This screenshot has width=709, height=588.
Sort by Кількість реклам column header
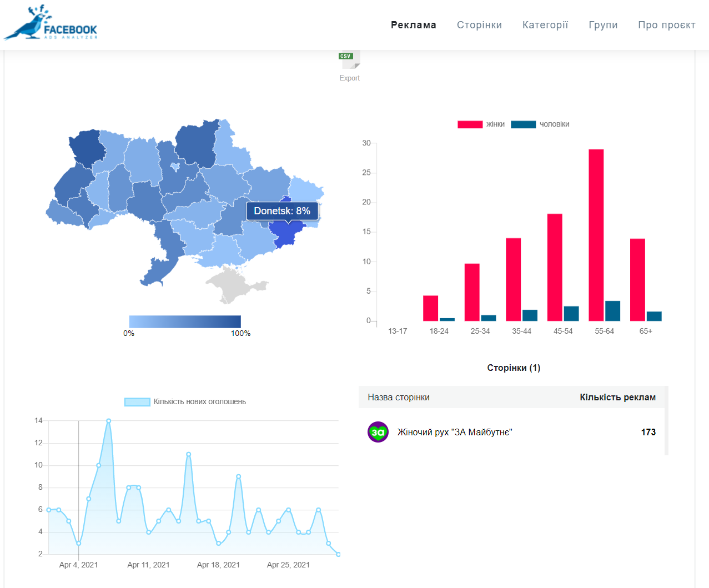pos(617,397)
